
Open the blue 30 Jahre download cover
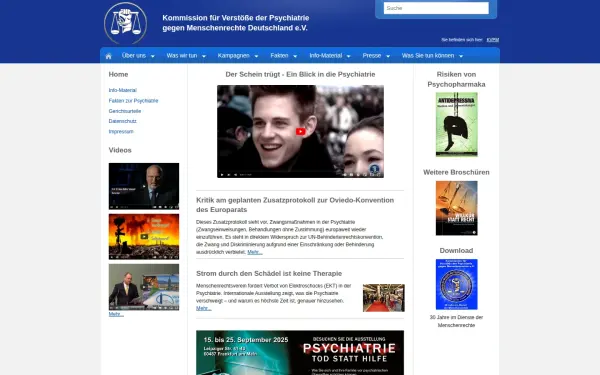pyautogui.click(x=457, y=284)
